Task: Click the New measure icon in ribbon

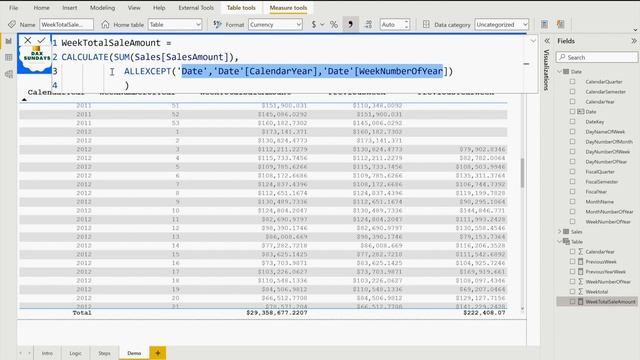Action: 544,24
